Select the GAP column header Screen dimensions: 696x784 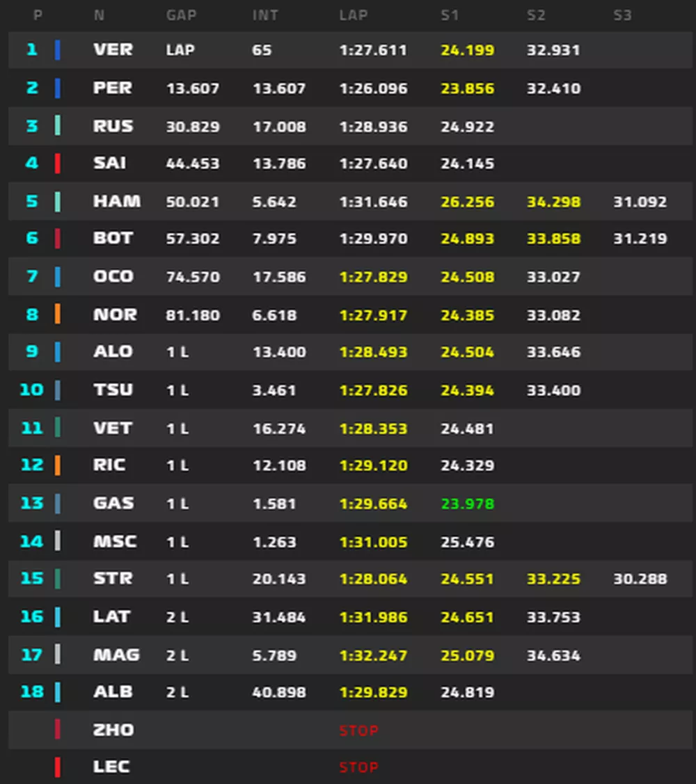(181, 15)
